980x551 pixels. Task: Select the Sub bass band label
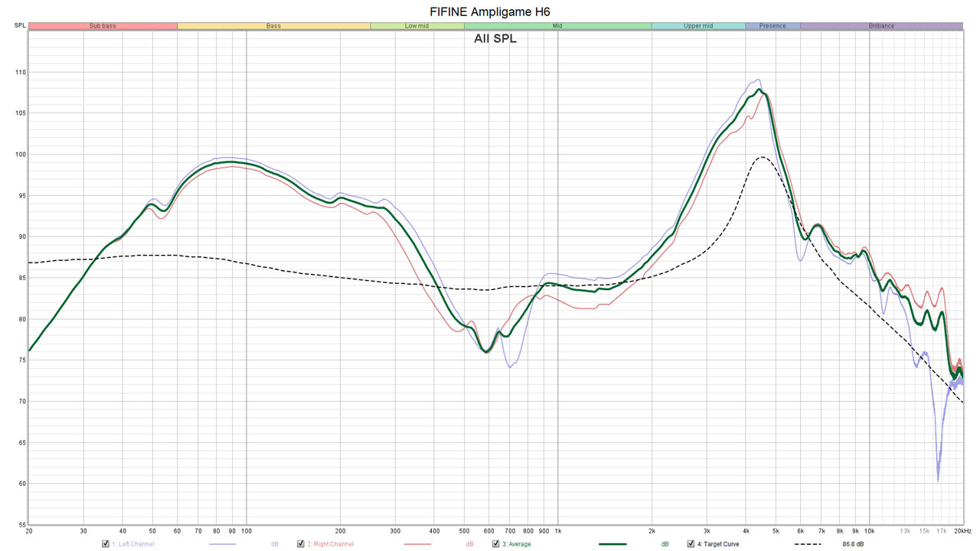click(103, 26)
